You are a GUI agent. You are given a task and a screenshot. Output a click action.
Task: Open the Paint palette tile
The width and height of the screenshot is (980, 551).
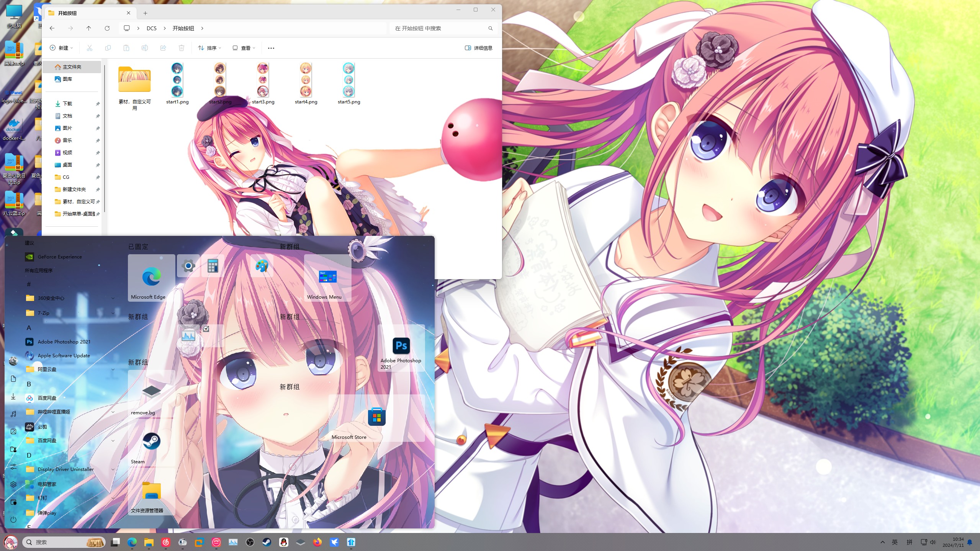[x=262, y=266]
